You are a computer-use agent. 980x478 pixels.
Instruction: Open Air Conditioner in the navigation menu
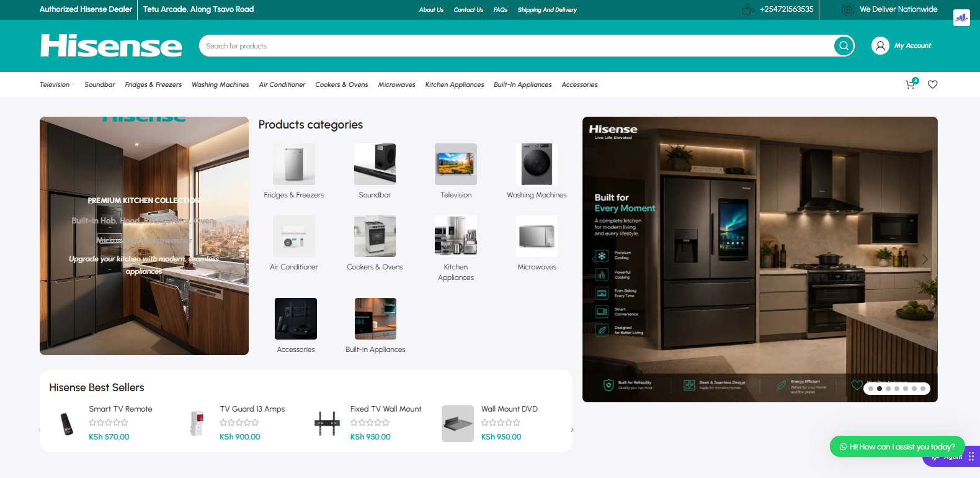282,84
